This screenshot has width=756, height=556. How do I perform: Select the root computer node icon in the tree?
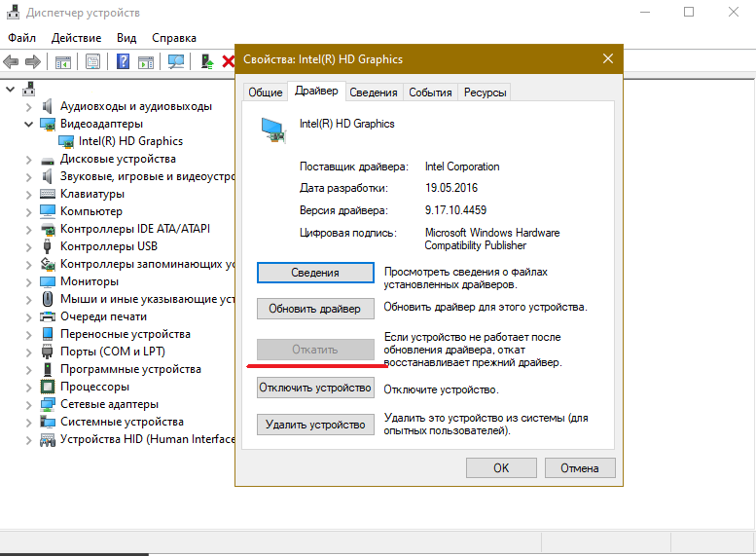pyautogui.click(x=29, y=90)
